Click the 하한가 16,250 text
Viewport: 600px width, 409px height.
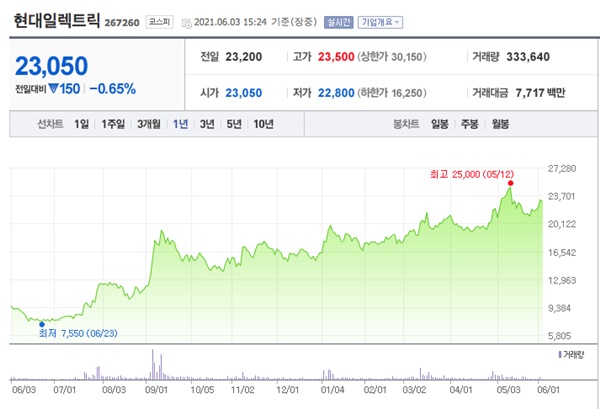pos(392,93)
